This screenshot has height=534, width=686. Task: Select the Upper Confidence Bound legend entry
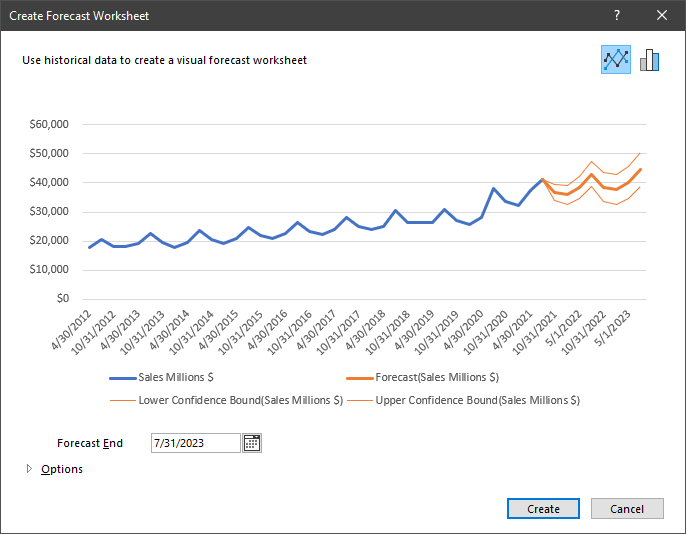tap(477, 400)
